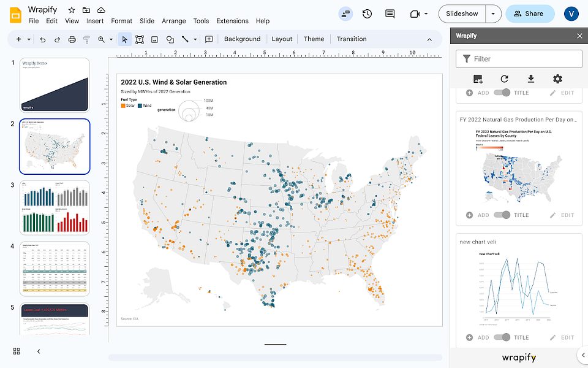Open the Extensions menu
The image size is (588, 368).
[x=232, y=21]
